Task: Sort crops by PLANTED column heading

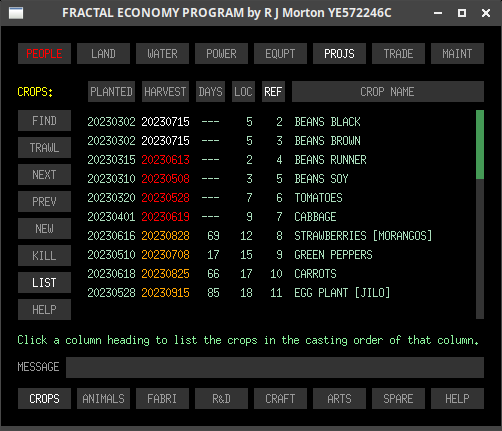Action: pos(111,91)
